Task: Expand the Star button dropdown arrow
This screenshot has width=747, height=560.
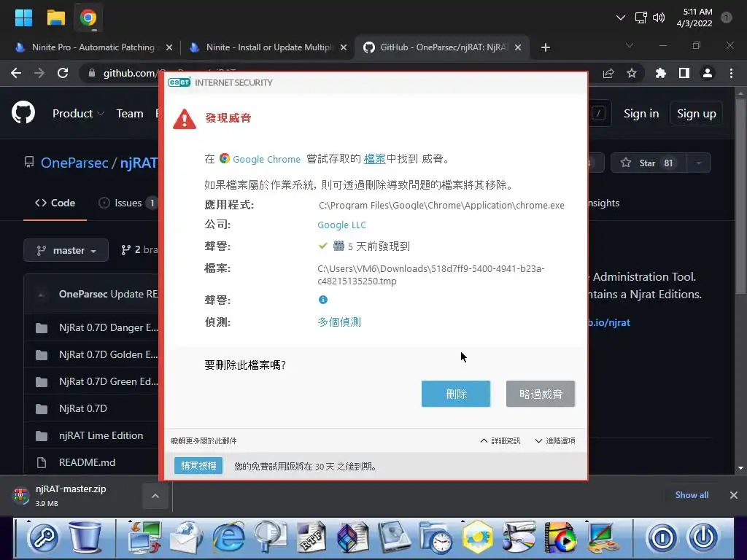Action: click(x=699, y=163)
